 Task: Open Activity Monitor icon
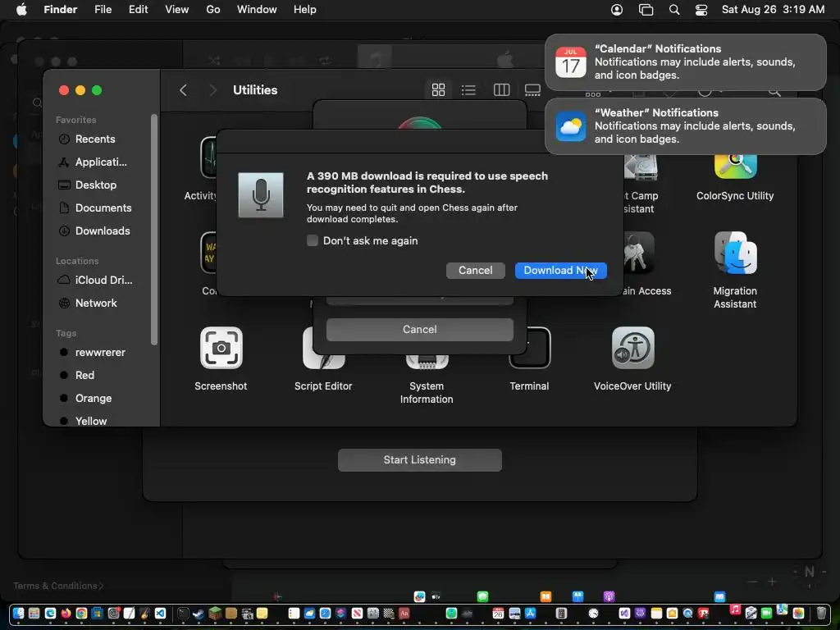(208, 157)
